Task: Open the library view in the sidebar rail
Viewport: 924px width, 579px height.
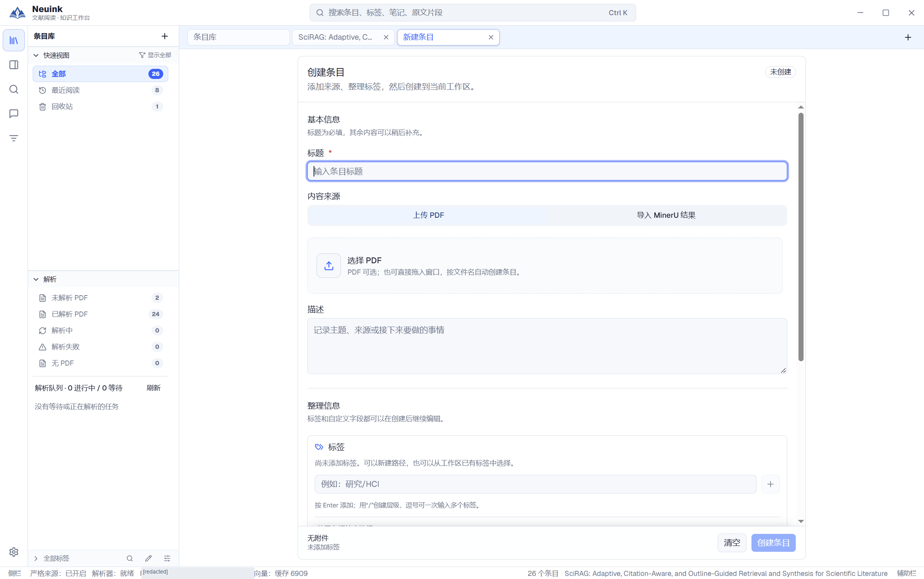Action: [14, 40]
